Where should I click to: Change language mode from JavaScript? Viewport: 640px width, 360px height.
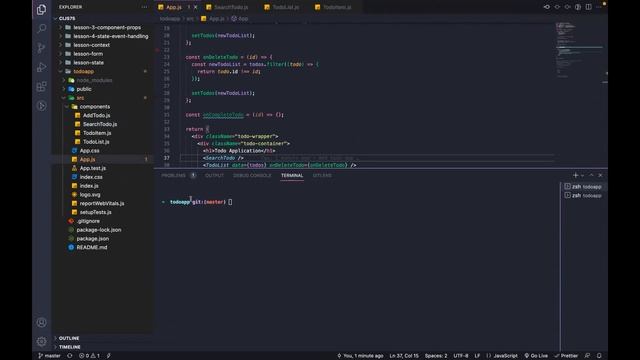[505, 356]
